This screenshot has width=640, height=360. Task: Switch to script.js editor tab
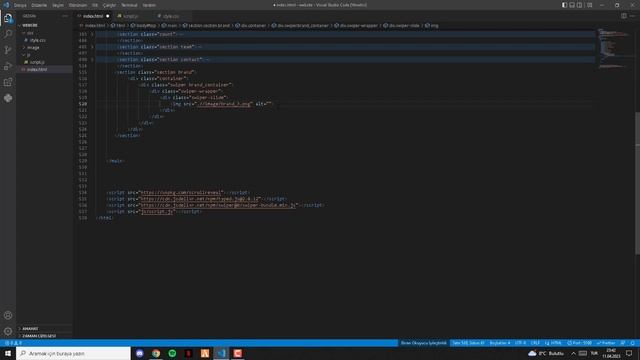(x=131, y=16)
